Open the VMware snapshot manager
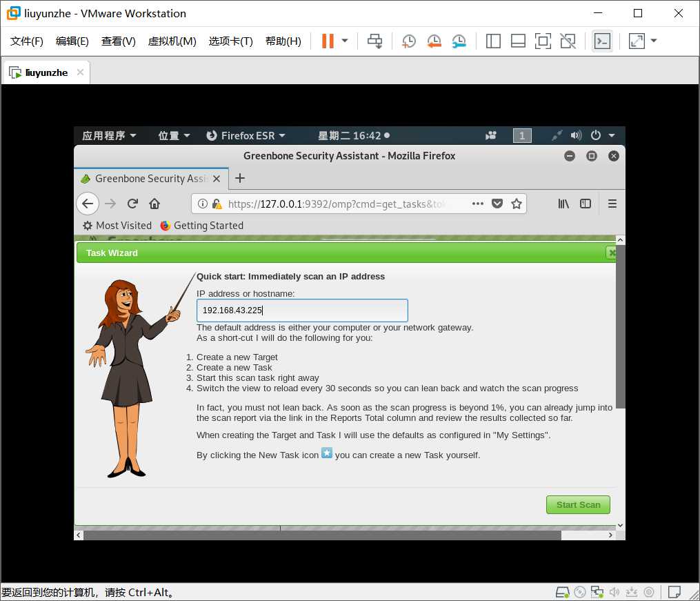The image size is (700, 601). 459,41
